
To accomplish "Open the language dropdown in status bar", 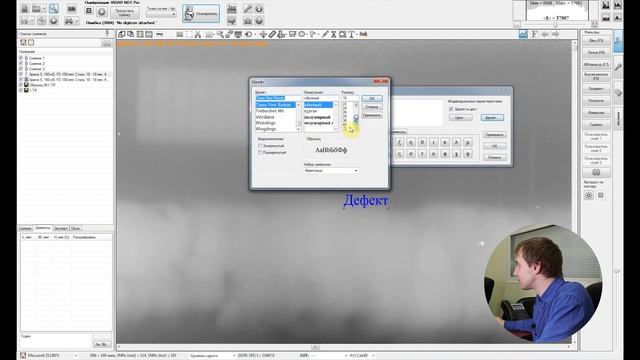I will [x=373, y=356].
